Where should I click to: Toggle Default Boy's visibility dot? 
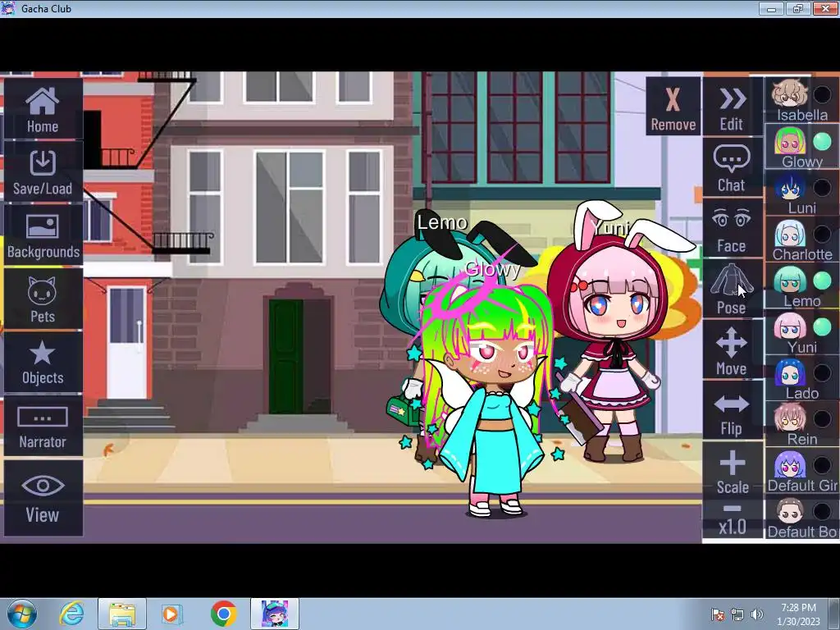point(822,512)
